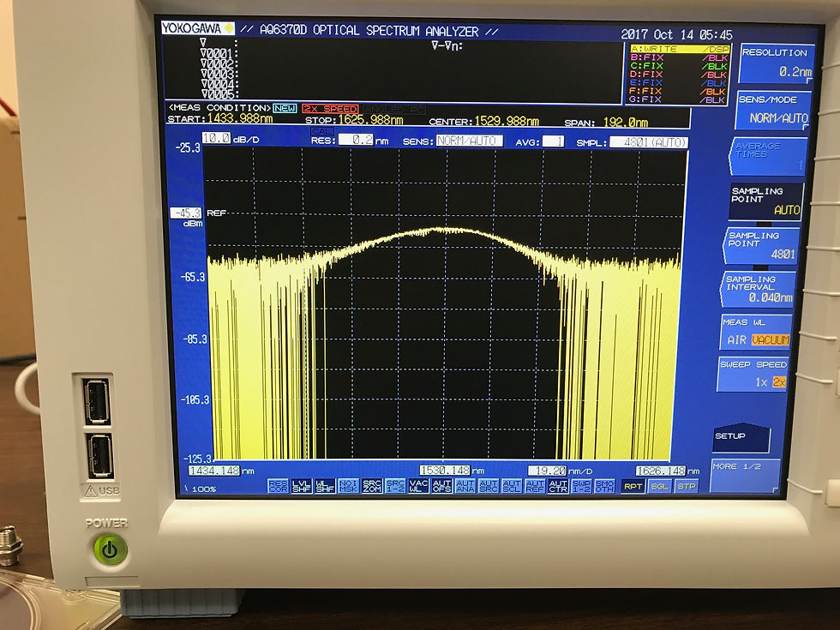Select trace E:FIX in trace list
Screen dimensions: 840x630
click(x=679, y=83)
